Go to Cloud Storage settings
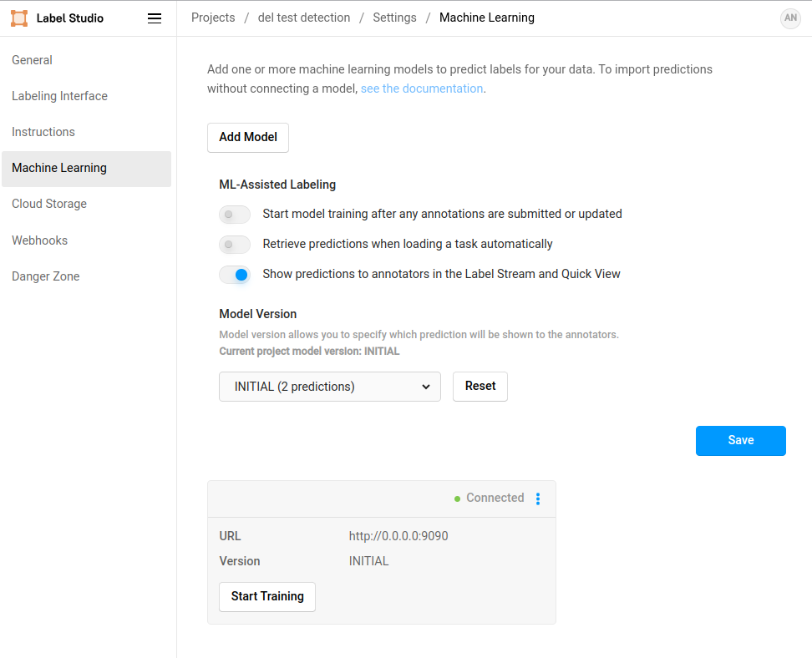Screen dimensions: 812x658 tap(49, 204)
